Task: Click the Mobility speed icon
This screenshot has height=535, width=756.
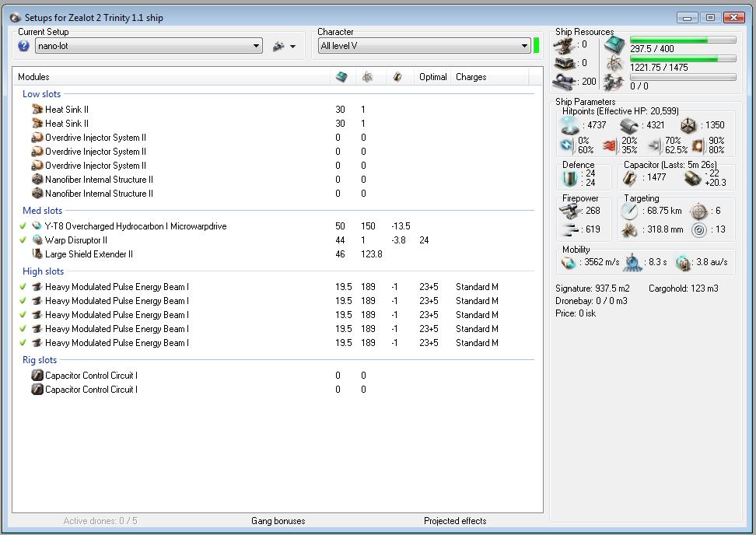Action: click(x=569, y=263)
